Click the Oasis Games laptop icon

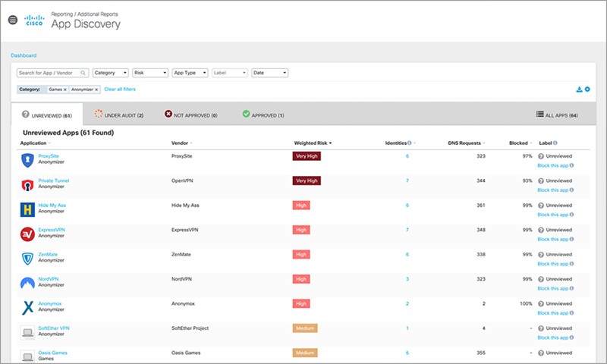pos(27,356)
